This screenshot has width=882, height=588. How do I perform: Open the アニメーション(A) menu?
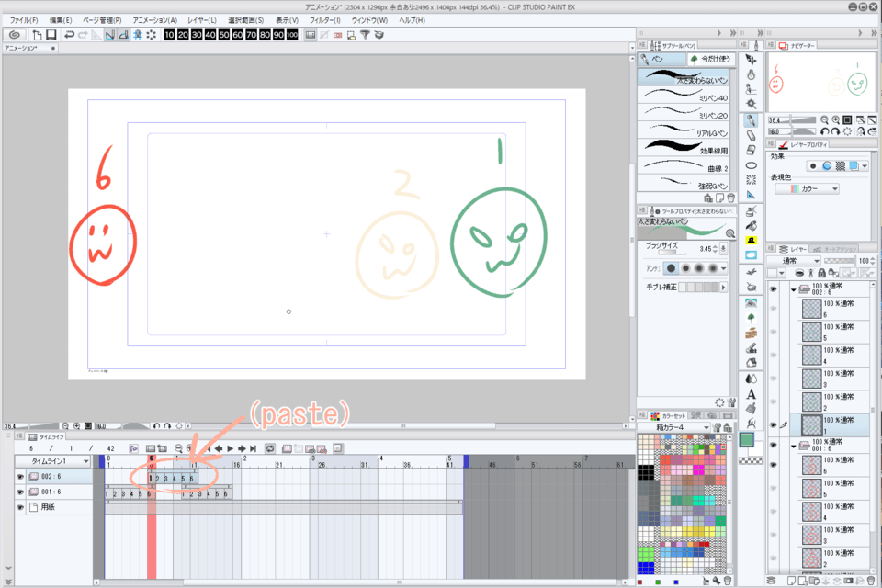pyautogui.click(x=154, y=19)
